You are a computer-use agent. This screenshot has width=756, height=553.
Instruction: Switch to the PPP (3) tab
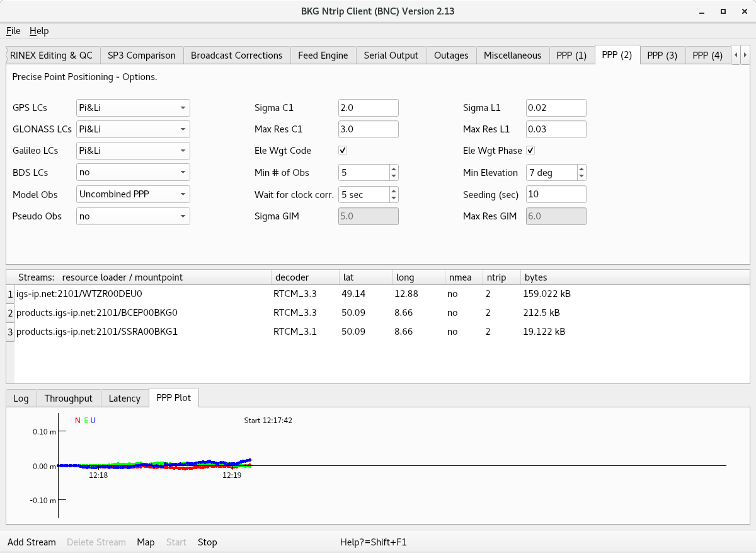tap(662, 55)
